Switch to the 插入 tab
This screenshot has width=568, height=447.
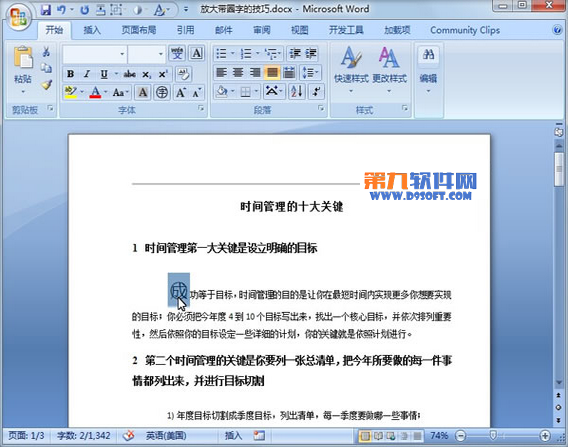point(92,30)
